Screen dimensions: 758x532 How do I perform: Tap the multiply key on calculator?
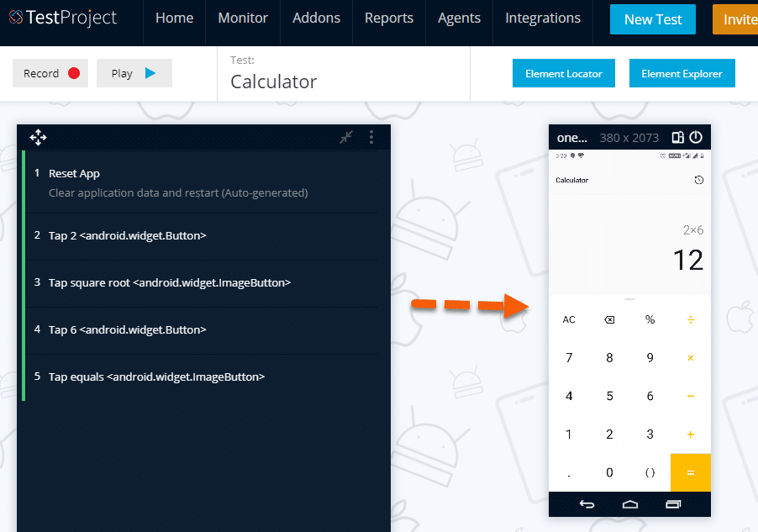pyautogui.click(x=691, y=358)
